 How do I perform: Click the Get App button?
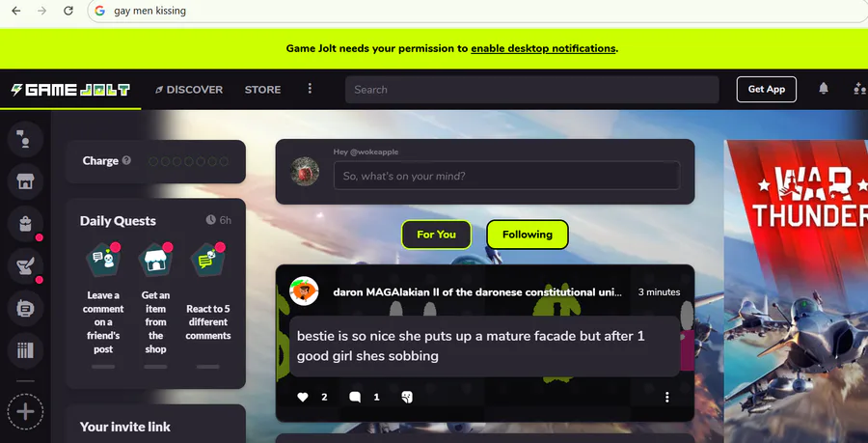[766, 89]
